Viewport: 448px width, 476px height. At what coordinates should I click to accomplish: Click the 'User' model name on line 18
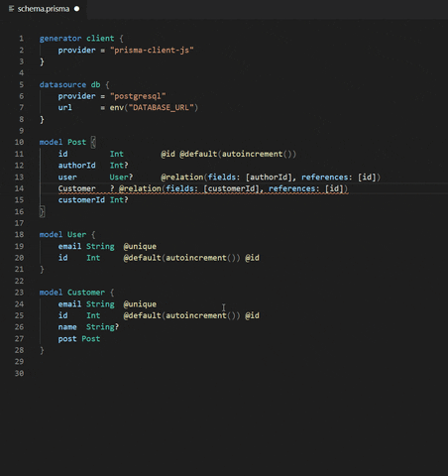click(x=77, y=235)
